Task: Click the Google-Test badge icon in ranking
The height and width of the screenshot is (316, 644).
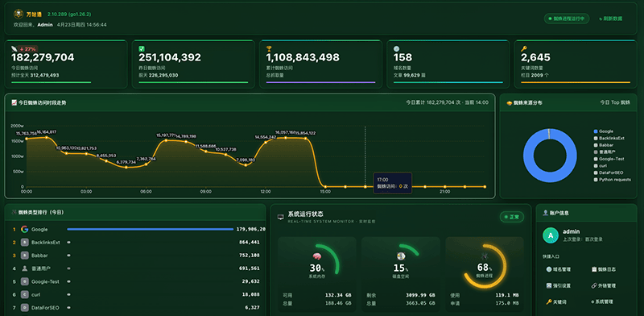Action: click(x=25, y=281)
